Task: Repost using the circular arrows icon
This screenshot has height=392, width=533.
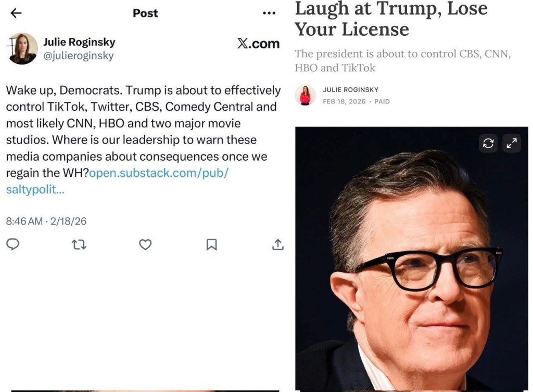Action: pyautogui.click(x=79, y=244)
